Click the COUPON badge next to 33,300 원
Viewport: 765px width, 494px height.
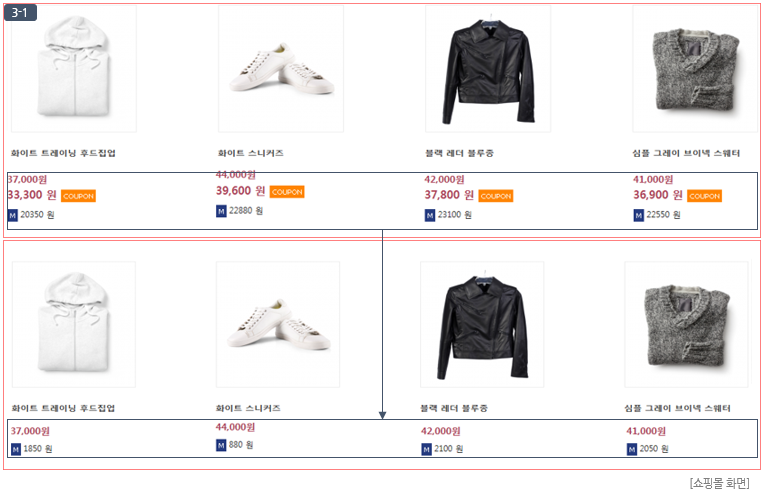pos(78,196)
